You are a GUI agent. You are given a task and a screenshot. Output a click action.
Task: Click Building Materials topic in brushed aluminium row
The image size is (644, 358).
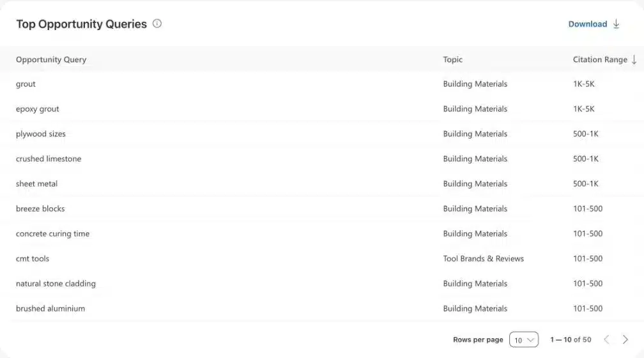point(475,309)
